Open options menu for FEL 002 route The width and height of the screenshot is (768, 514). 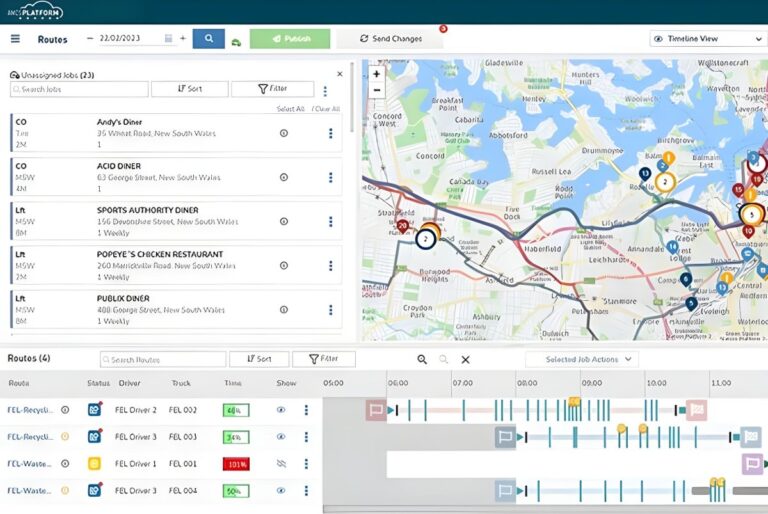pyautogui.click(x=306, y=410)
